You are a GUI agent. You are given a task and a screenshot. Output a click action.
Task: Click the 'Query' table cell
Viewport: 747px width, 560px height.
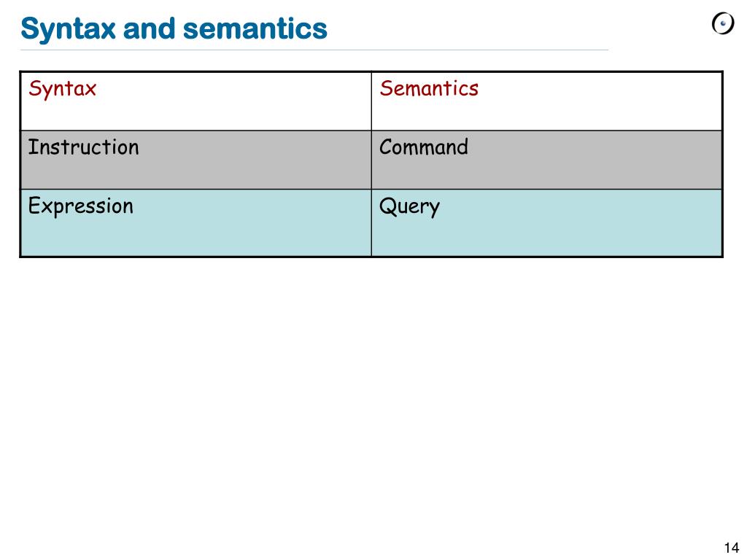pyautogui.click(x=546, y=223)
